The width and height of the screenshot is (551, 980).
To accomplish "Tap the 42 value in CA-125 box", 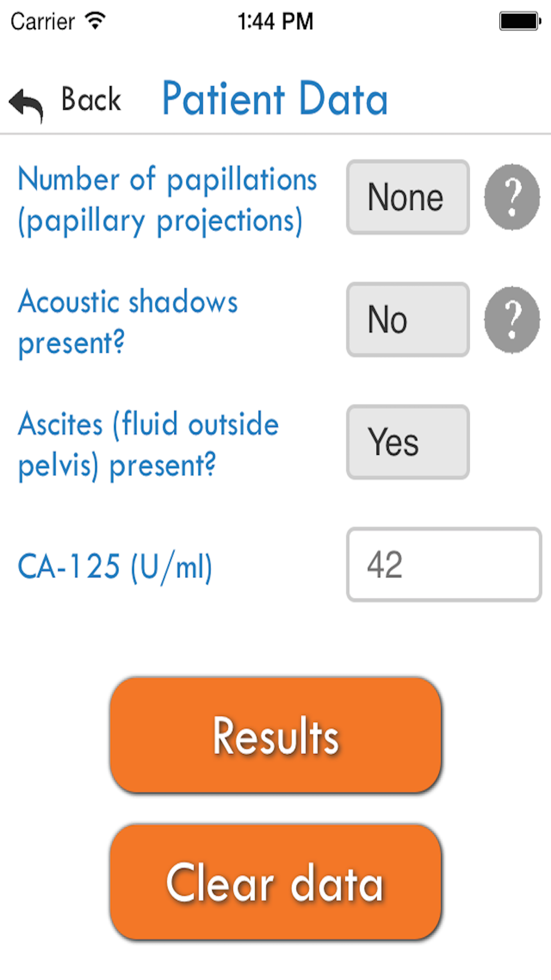I will (385, 564).
